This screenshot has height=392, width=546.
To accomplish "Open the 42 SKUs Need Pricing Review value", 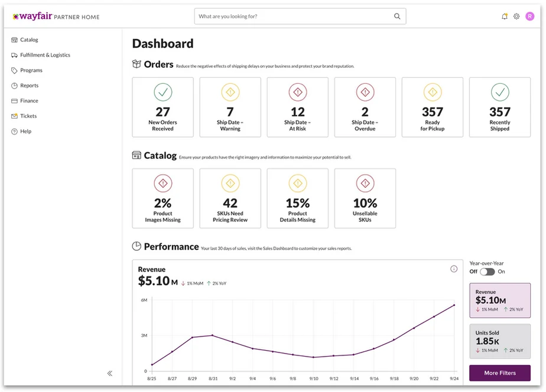I will coord(230,203).
